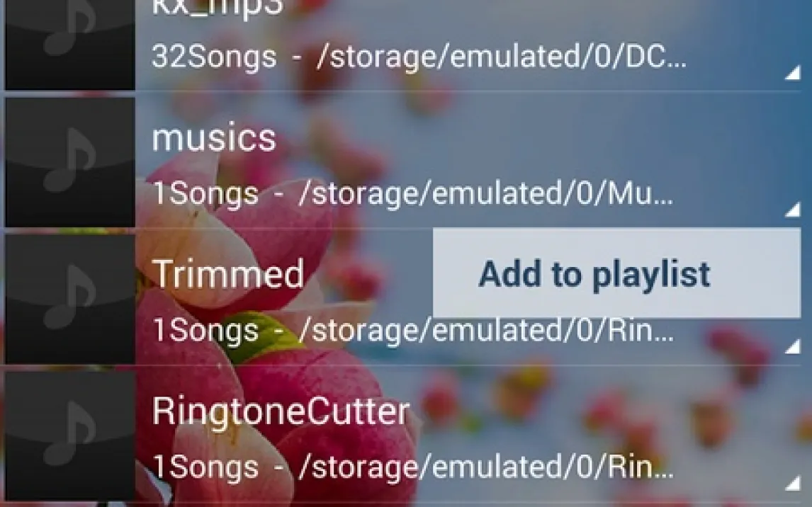Open the Trimmed folder title

228,273
